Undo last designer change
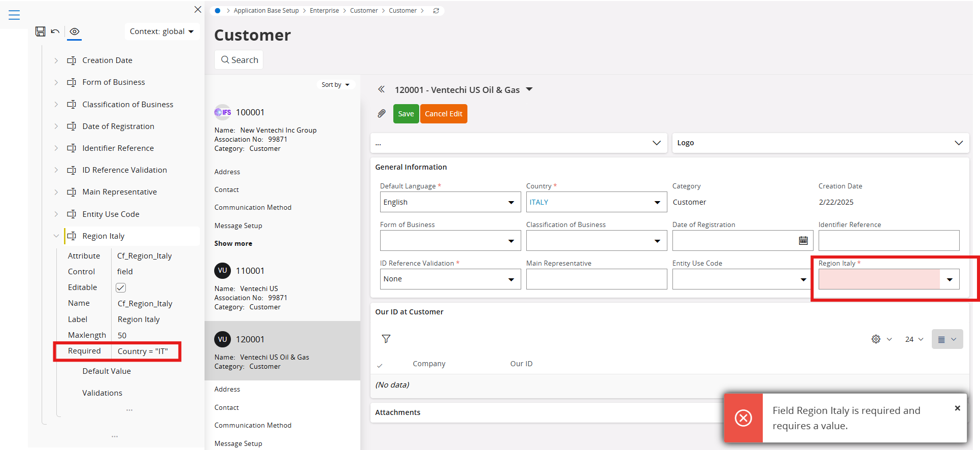Screen dimensions: 980x450 point(55,31)
